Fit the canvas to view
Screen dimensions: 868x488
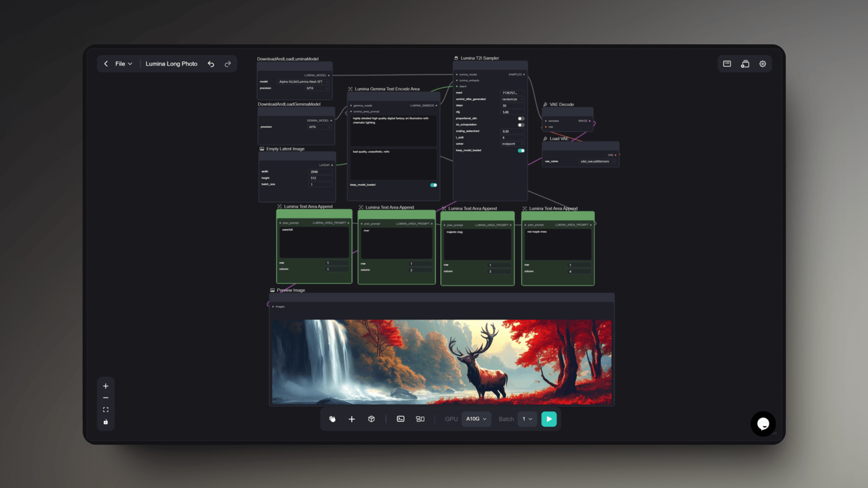(106, 410)
